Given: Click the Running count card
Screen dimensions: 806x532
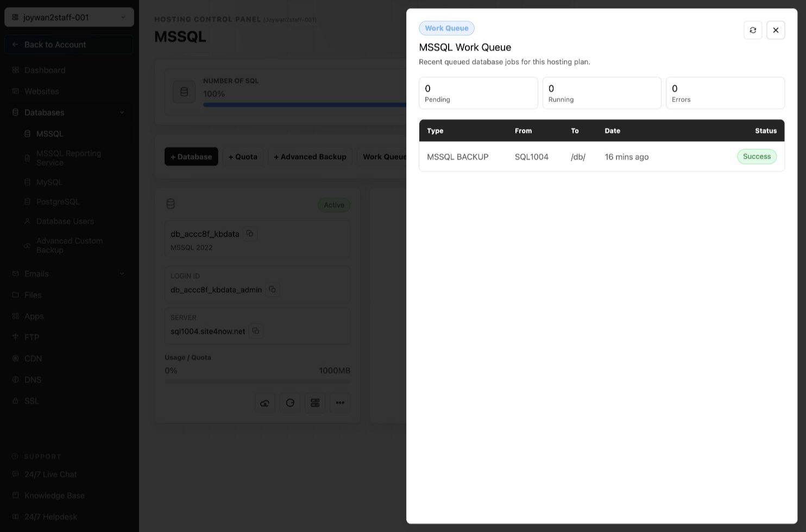Looking at the screenshot, I should [602, 93].
